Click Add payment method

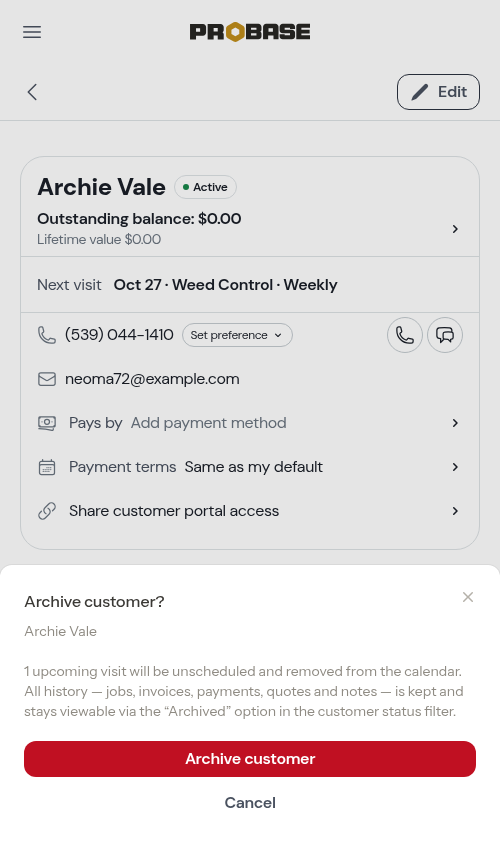point(209,423)
